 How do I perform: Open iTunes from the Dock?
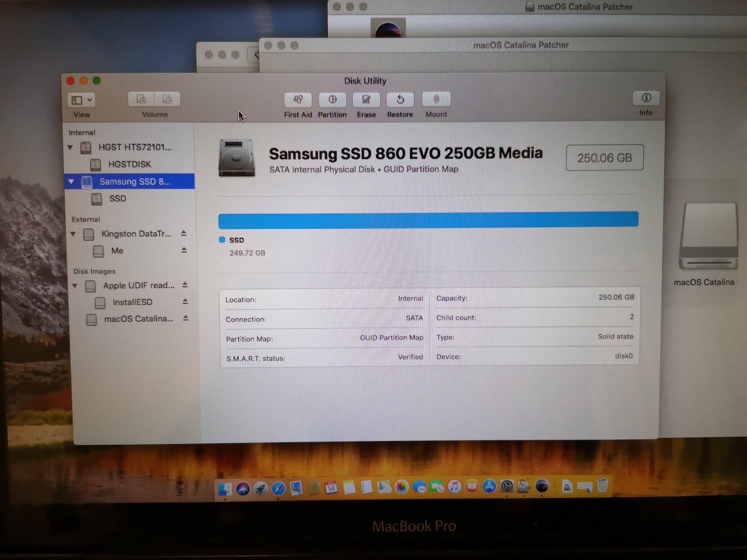(x=454, y=487)
